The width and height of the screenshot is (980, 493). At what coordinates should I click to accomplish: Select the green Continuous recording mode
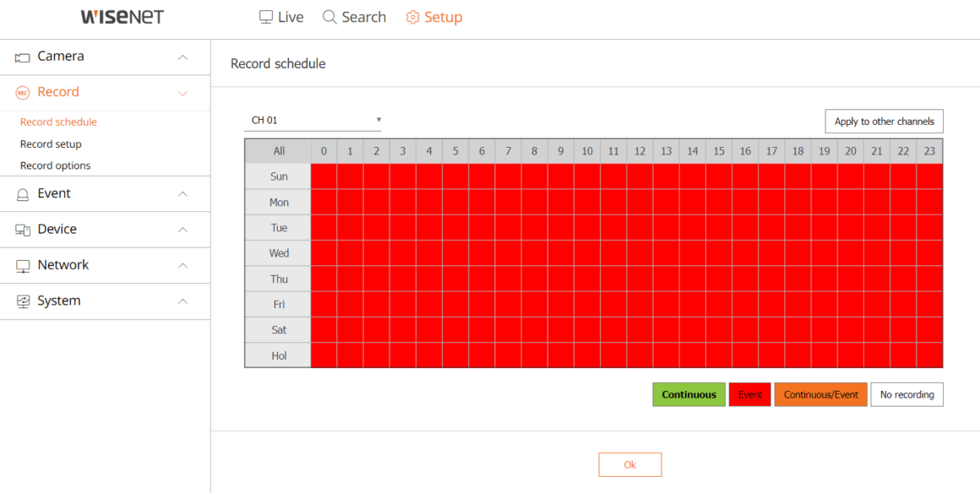pos(689,395)
